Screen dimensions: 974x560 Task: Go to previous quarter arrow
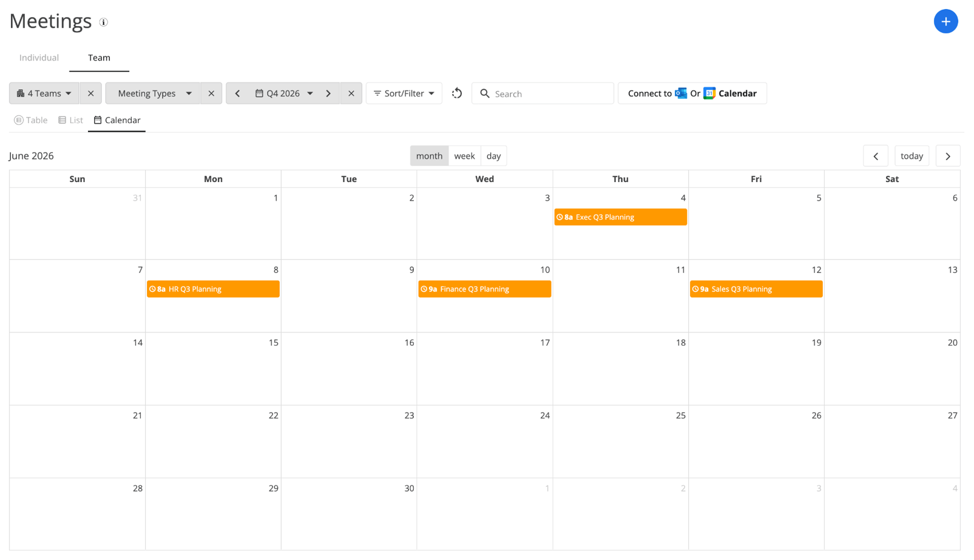pos(237,93)
